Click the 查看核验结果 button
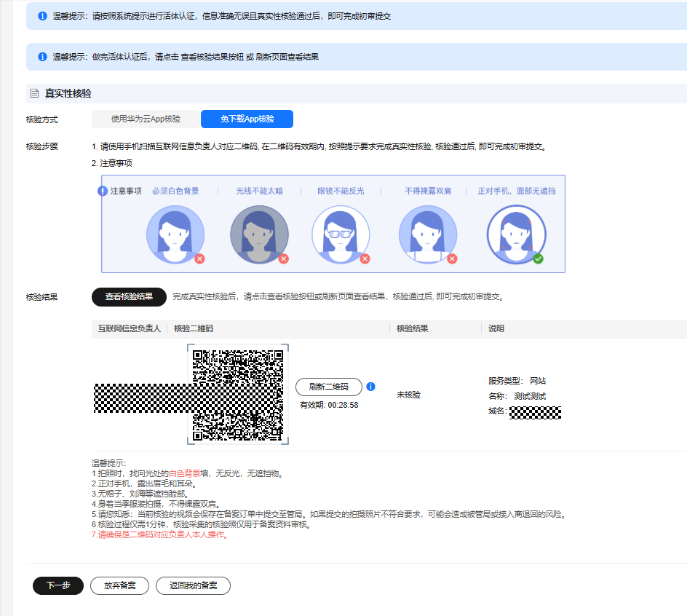The height and width of the screenshot is (616, 687). [129, 297]
